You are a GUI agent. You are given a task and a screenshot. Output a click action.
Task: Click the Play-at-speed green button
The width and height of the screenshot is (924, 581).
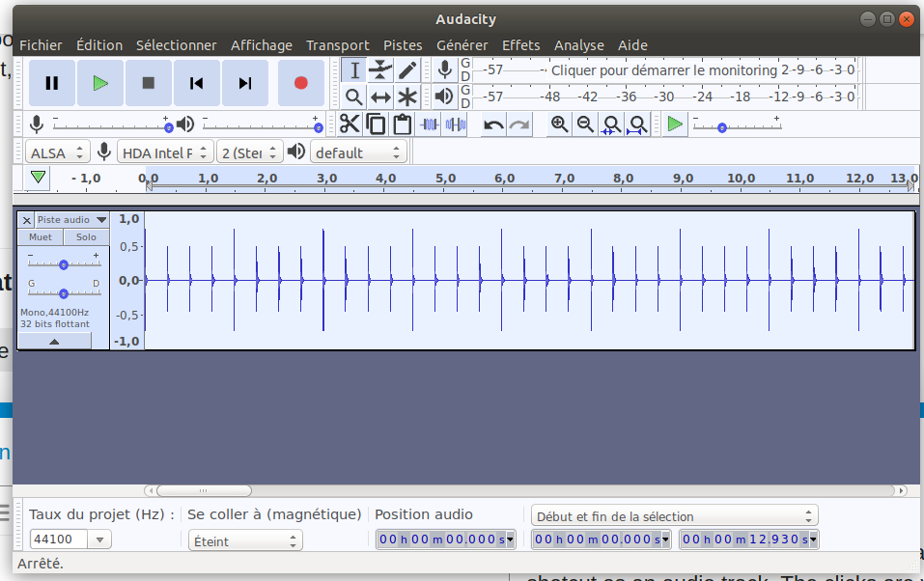(675, 124)
